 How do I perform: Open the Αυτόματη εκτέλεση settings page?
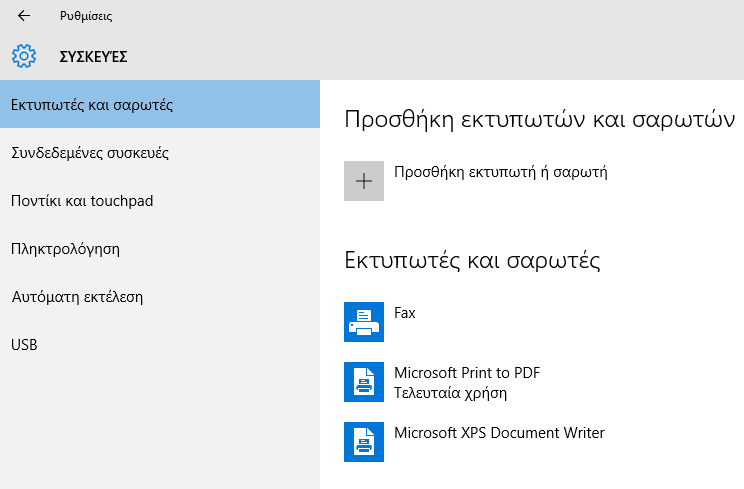pos(78,297)
